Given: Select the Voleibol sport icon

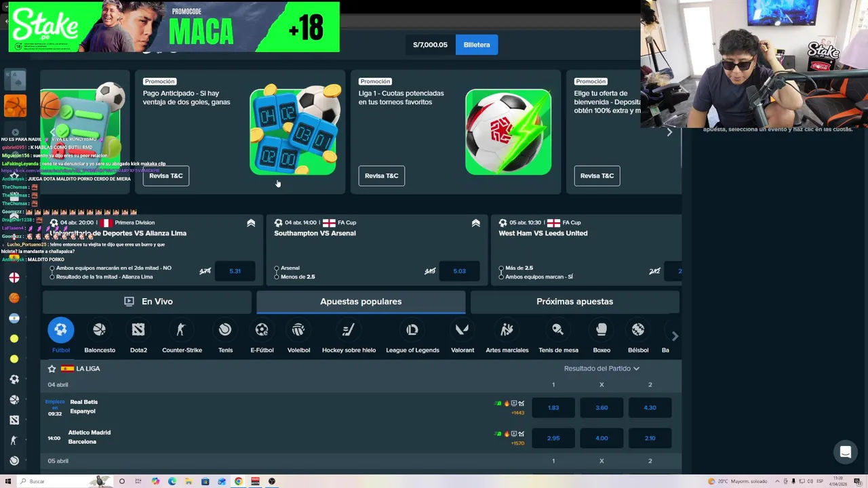Looking at the screenshot, I should (298, 330).
